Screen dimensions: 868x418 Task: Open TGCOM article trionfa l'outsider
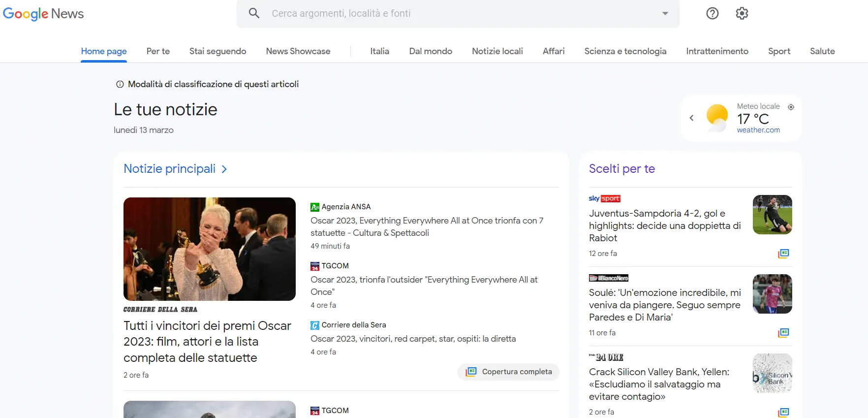coord(424,286)
